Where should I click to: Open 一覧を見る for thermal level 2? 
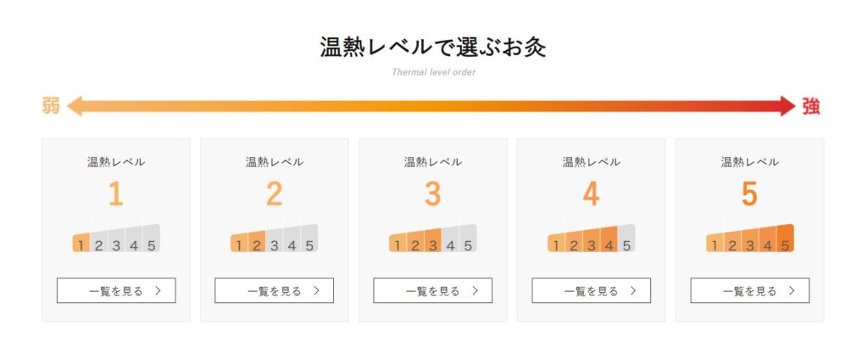coord(275,290)
